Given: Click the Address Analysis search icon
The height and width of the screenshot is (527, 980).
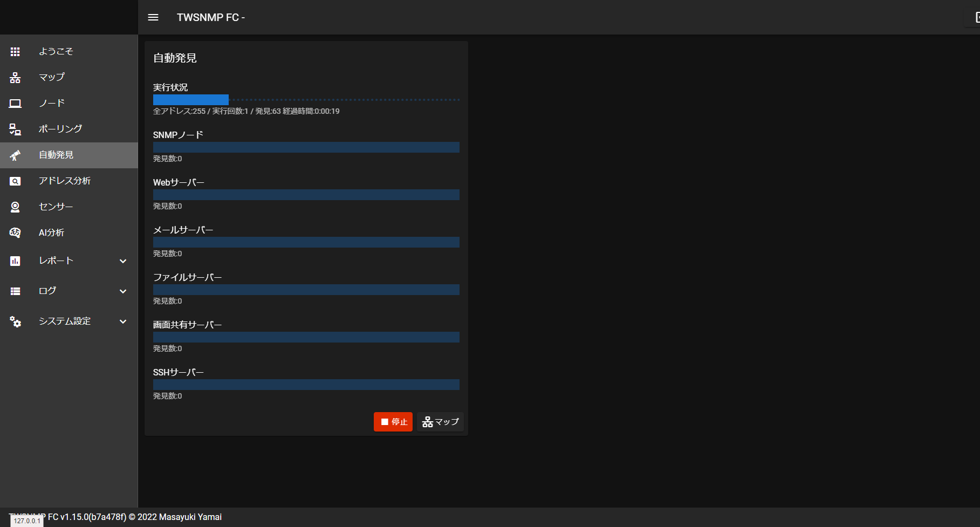Looking at the screenshot, I should (x=15, y=181).
